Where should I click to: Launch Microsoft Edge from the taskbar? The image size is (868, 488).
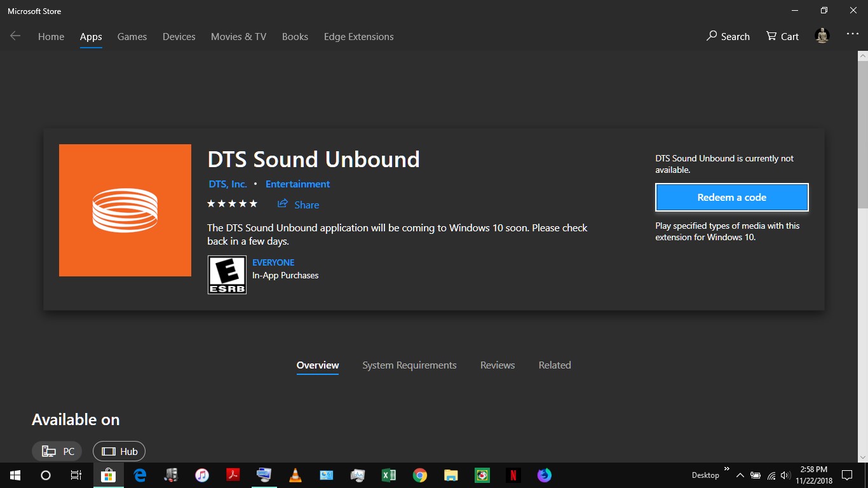[140, 475]
